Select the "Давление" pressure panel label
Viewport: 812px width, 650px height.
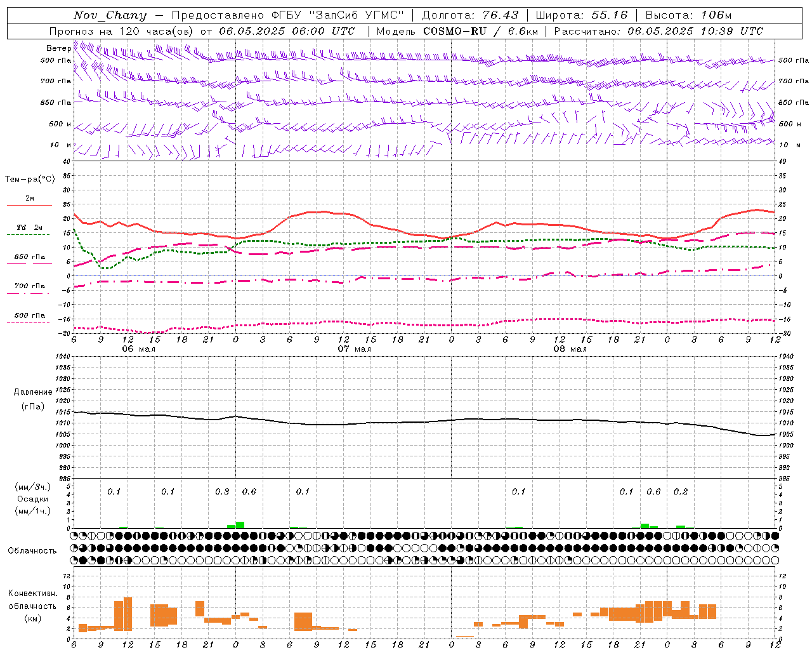coord(33,392)
